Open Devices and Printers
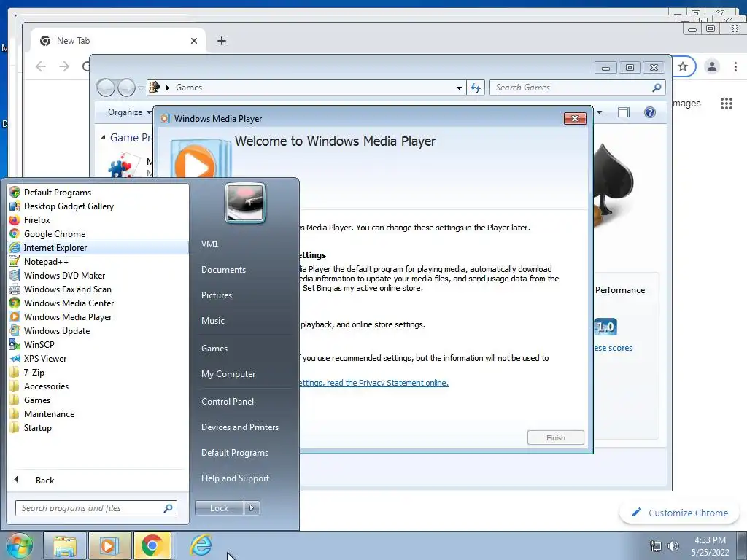Viewport: 747px width, 560px height. tap(239, 427)
